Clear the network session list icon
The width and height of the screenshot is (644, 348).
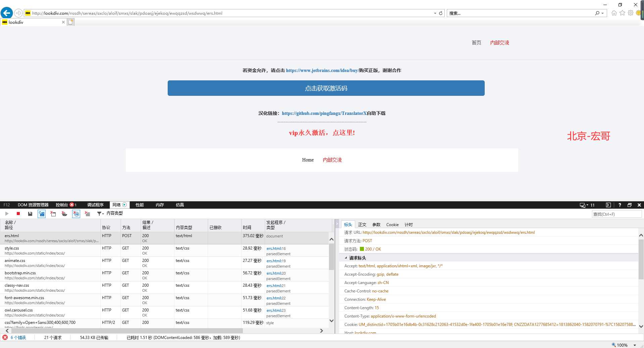(88, 213)
